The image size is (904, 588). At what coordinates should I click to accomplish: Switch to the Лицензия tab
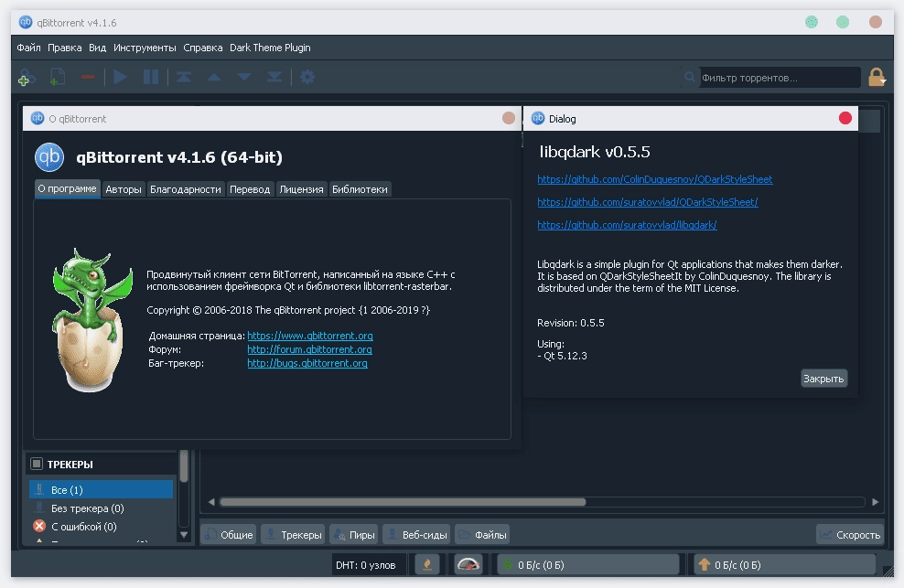click(x=301, y=189)
